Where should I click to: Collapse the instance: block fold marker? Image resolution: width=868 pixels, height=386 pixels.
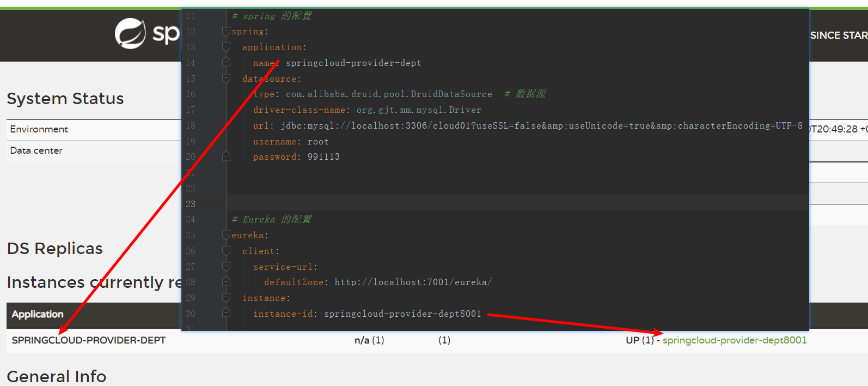coord(226,298)
